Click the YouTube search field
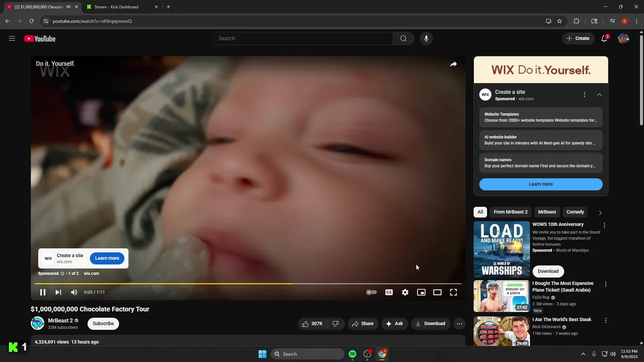The width and height of the screenshot is (644, 362). 303,39
